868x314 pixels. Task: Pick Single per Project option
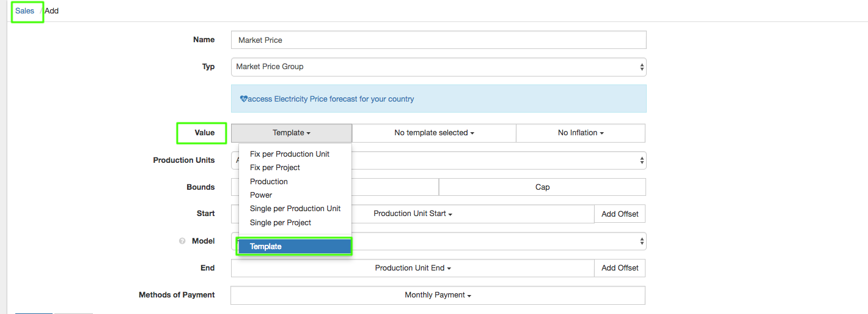click(281, 223)
